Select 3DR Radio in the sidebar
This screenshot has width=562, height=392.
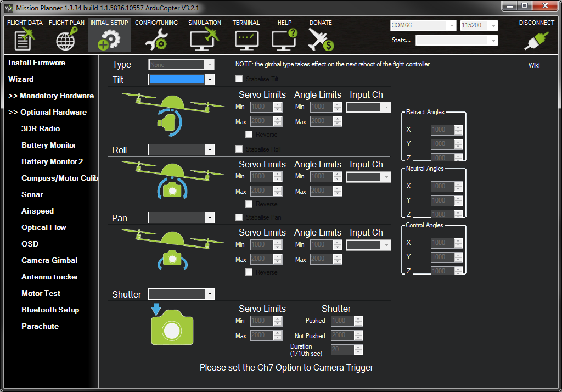click(41, 129)
